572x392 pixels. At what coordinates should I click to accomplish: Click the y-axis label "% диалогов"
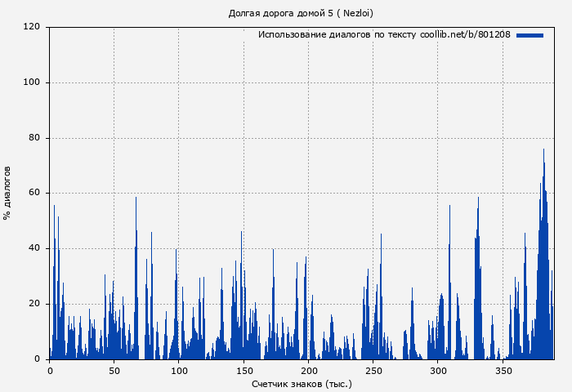[x=7, y=193]
